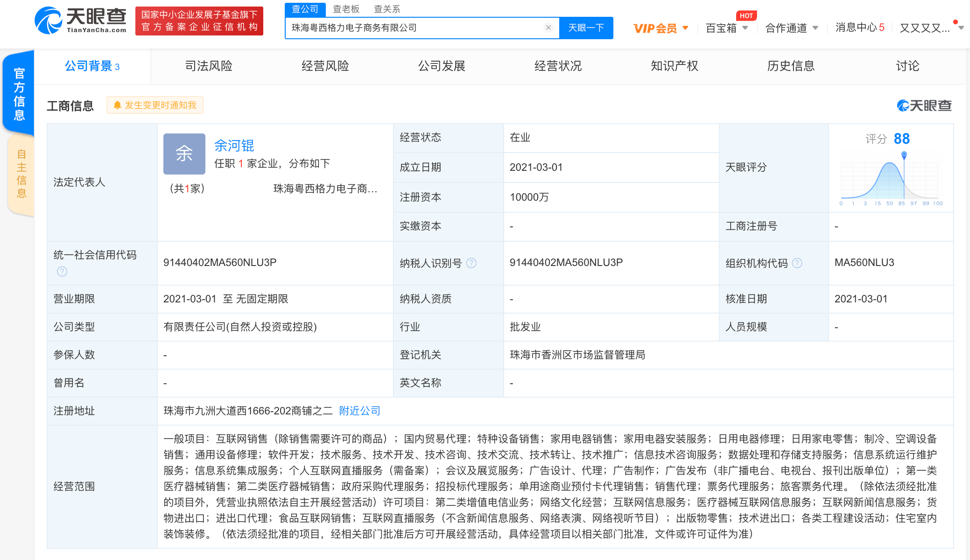Click the 余 avatar of the legal representative

pos(184,154)
